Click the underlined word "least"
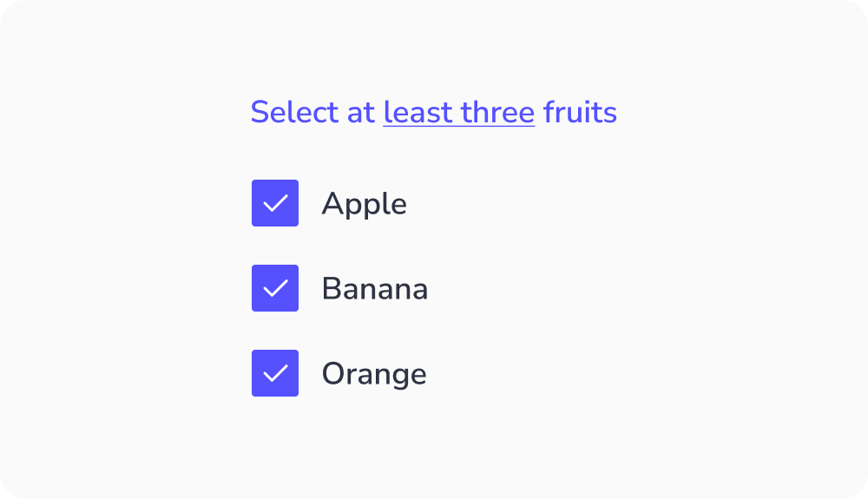The image size is (868, 499). pyautogui.click(x=418, y=113)
